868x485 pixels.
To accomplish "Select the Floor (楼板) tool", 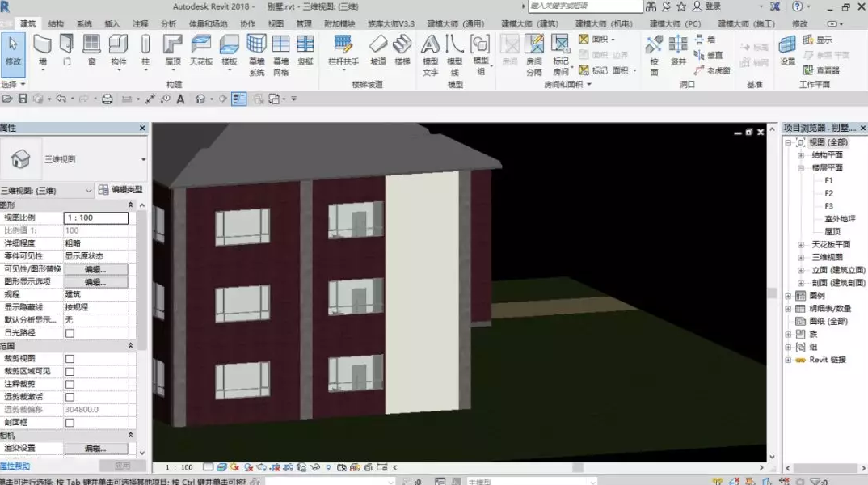I will point(230,50).
